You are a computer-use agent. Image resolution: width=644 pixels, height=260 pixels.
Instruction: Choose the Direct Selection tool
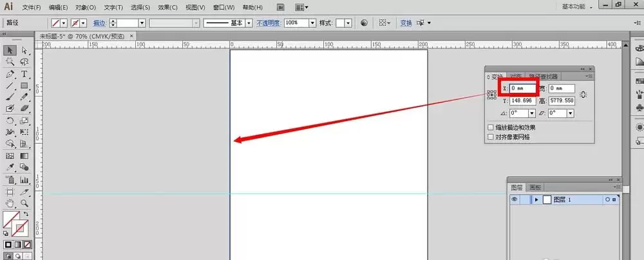24,50
